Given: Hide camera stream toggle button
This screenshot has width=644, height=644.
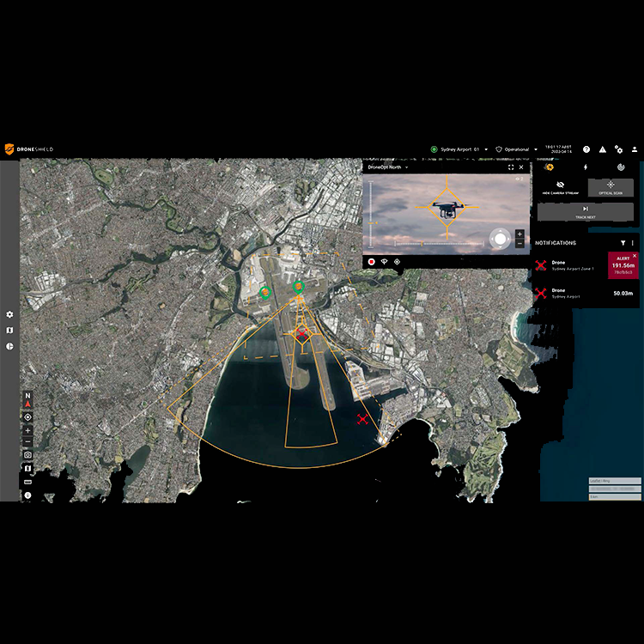Looking at the screenshot, I should click(560, 187).
